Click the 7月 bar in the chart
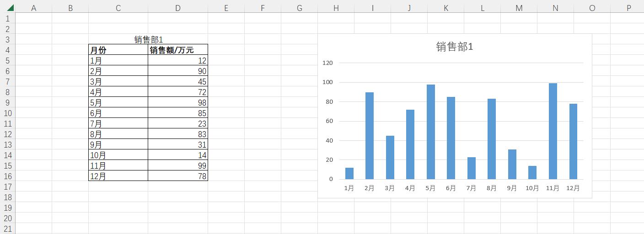The image size is (644, 234). [x=472, y=168]
